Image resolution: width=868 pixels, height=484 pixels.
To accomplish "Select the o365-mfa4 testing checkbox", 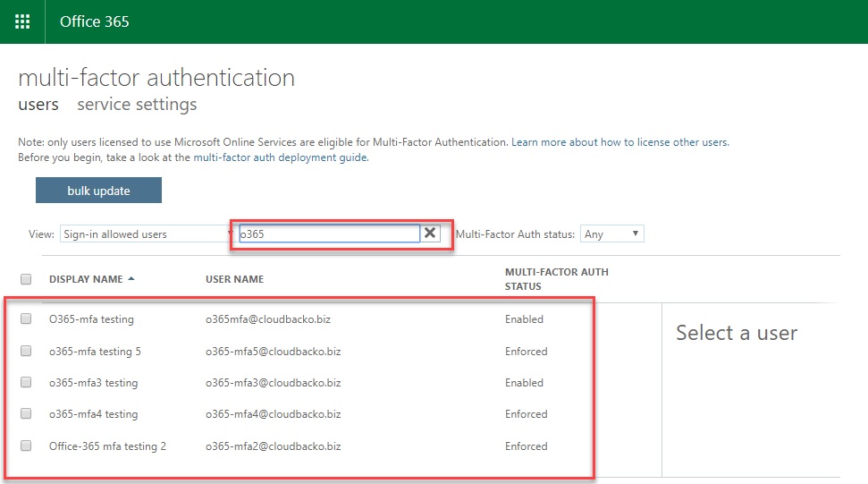I will [x=26, y=413].
